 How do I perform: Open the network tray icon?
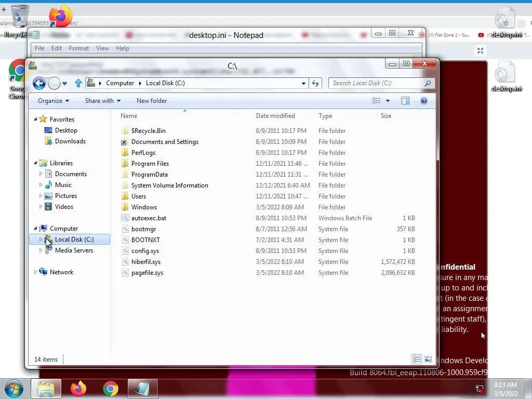click(x=480, y=389)
